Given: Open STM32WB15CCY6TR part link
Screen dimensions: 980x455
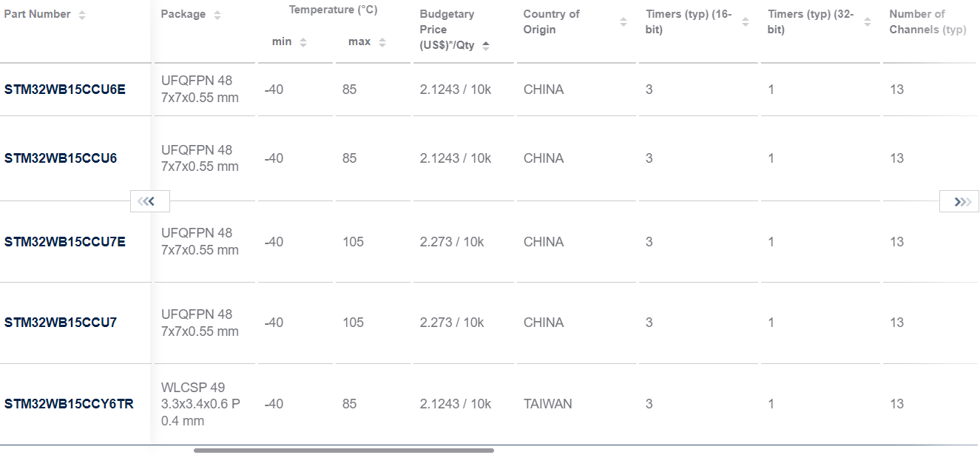Looking at the screenshot, I should pyautogui.click(x=69, y=404).
